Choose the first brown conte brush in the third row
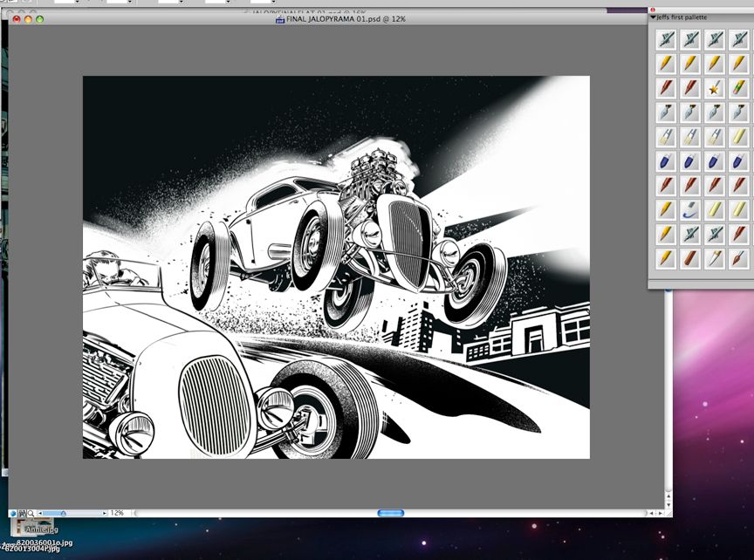This screenshot has height=560, width=754. click(666, 88)
